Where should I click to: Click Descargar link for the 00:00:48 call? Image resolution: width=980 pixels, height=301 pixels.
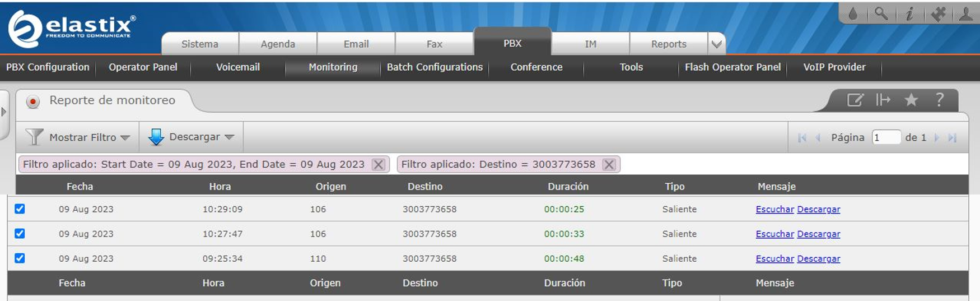(818, 258)
